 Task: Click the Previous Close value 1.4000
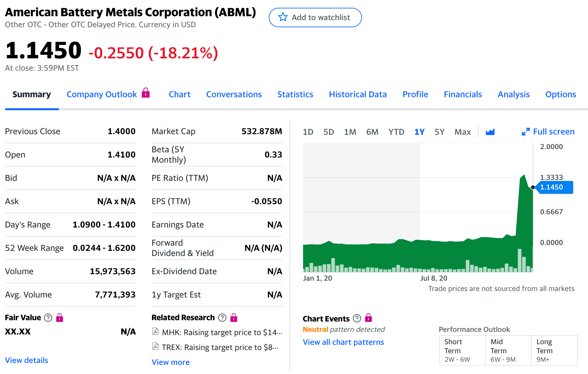pos(121,131)
